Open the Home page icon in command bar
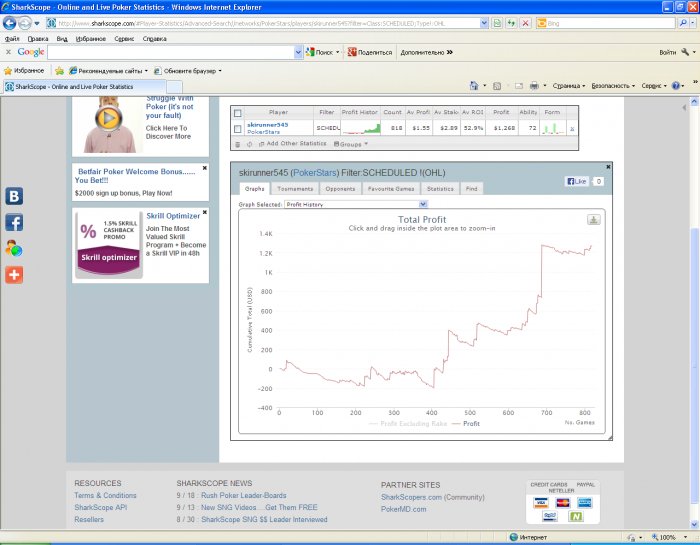 [x=474, y=86]
